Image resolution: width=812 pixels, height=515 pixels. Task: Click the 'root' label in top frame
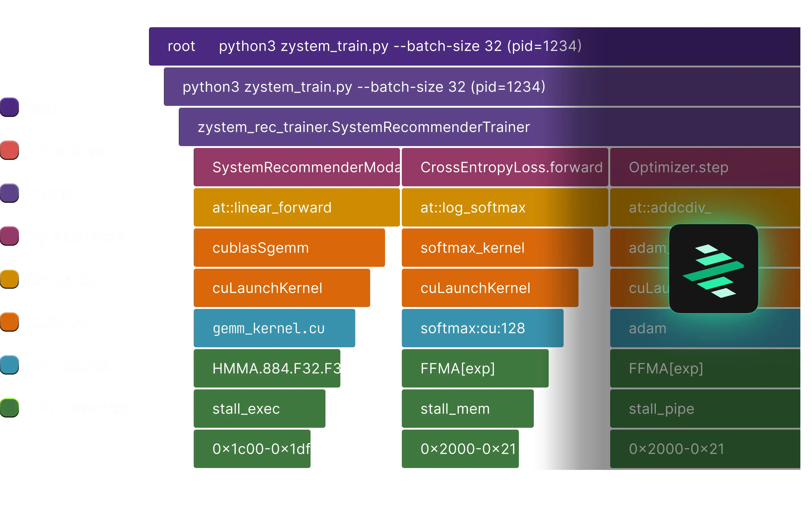coord(181,46)
